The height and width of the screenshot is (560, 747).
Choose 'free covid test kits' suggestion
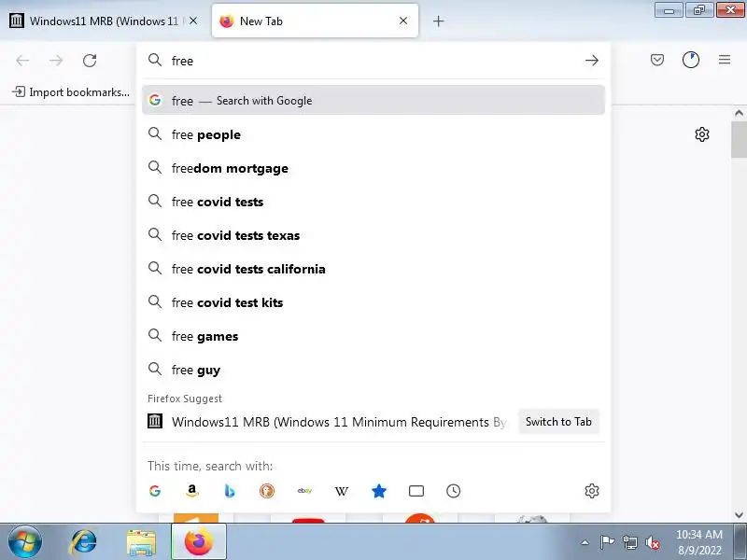[x=373, y=302]
